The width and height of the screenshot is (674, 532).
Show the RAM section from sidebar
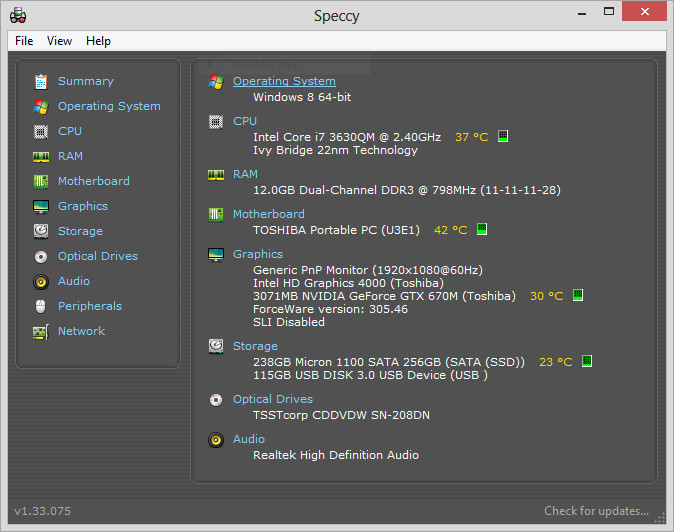[x=70, y=156]
